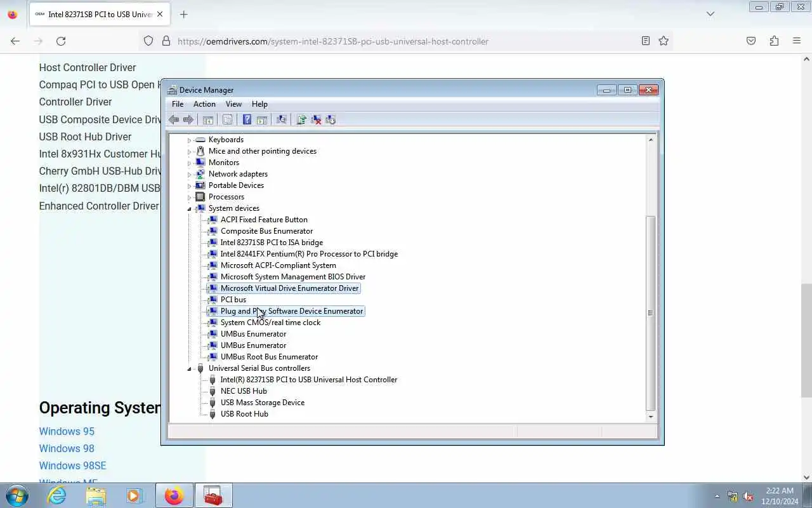Click the Back arrow in Device Manager toolbar
Image resolution: width=812 pixels, height=508 pixels.
coord(174,119)
